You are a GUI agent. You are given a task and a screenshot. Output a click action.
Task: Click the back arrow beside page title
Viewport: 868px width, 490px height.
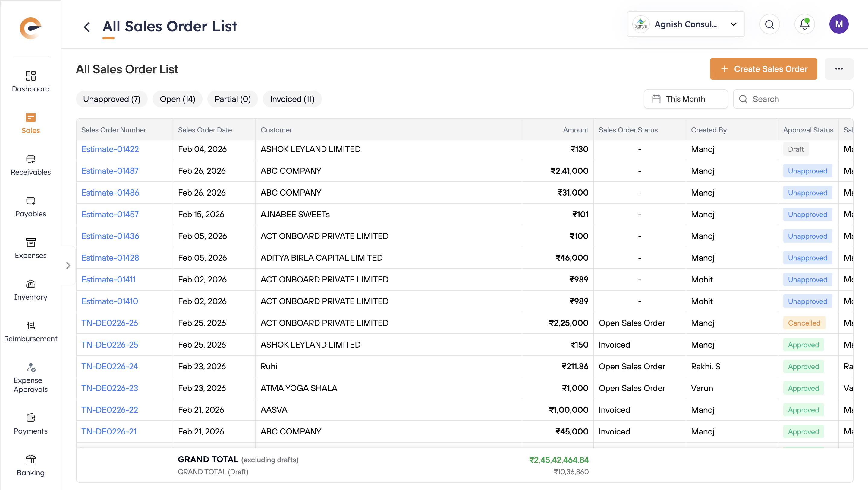pyautogui.click(x=86, y=27)
